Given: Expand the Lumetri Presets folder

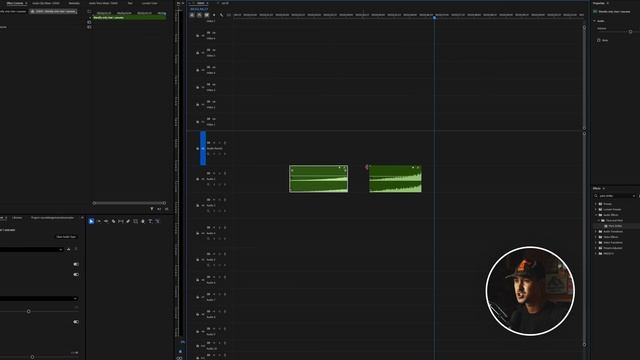Looking at the screenshot, I should [x=596, y=209].
